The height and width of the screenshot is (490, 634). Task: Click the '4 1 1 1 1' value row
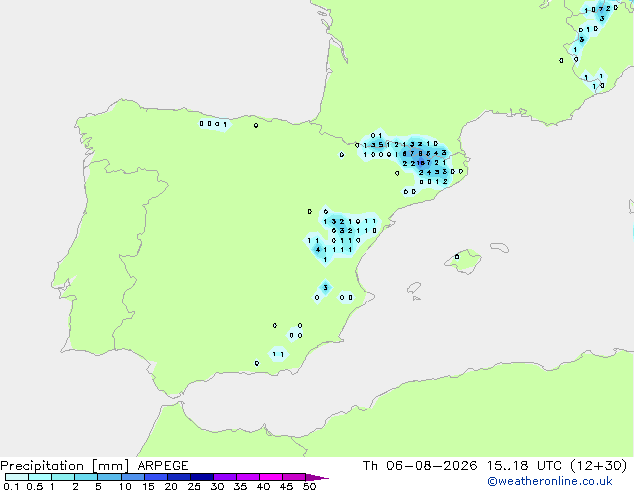(x=334, y=250)
